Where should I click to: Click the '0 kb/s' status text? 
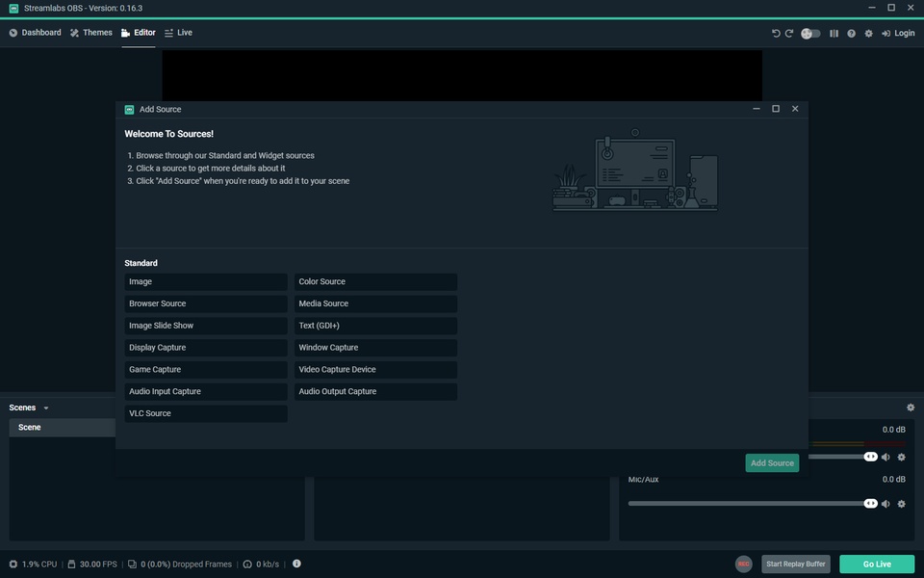268,564
